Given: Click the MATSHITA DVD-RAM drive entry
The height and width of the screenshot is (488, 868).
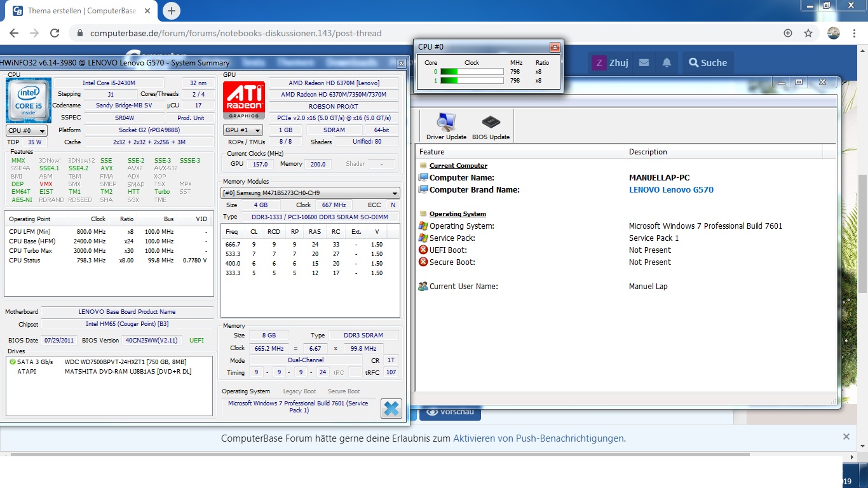Looking at the screenshot, I should [128, 371].
